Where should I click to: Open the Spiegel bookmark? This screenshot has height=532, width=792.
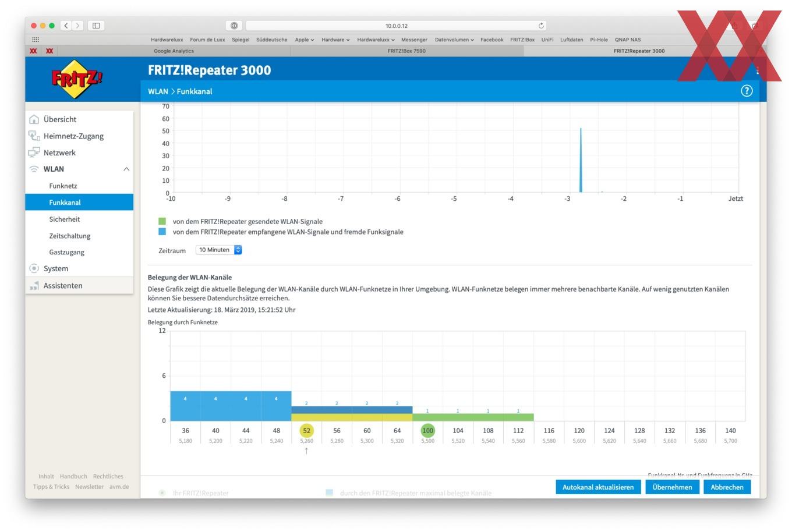pos(241,40)
